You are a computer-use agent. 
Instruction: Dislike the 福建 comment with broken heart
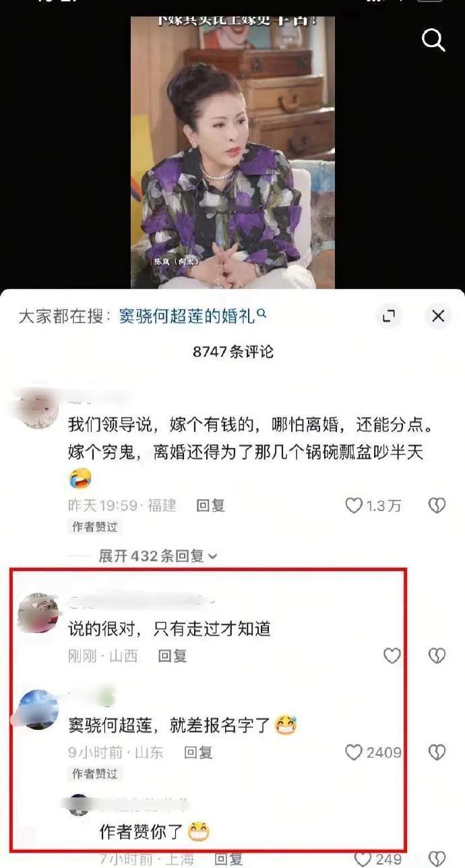point(437,506)
